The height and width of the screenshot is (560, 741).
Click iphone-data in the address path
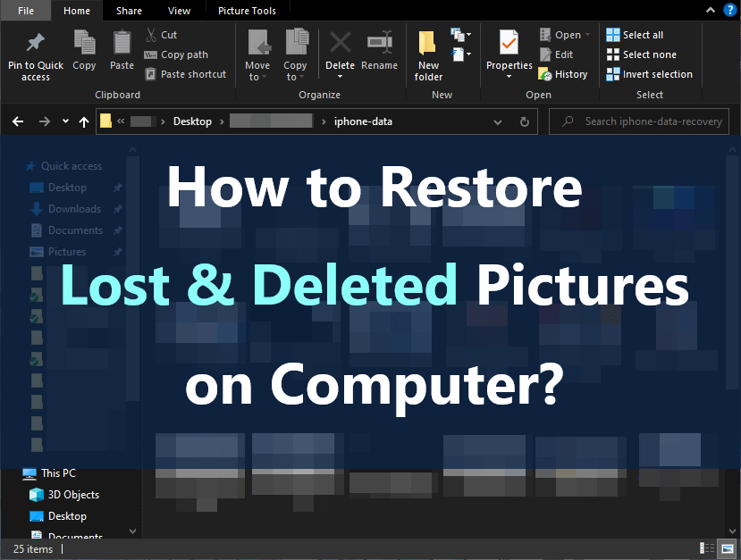click(x=363, y=121)
